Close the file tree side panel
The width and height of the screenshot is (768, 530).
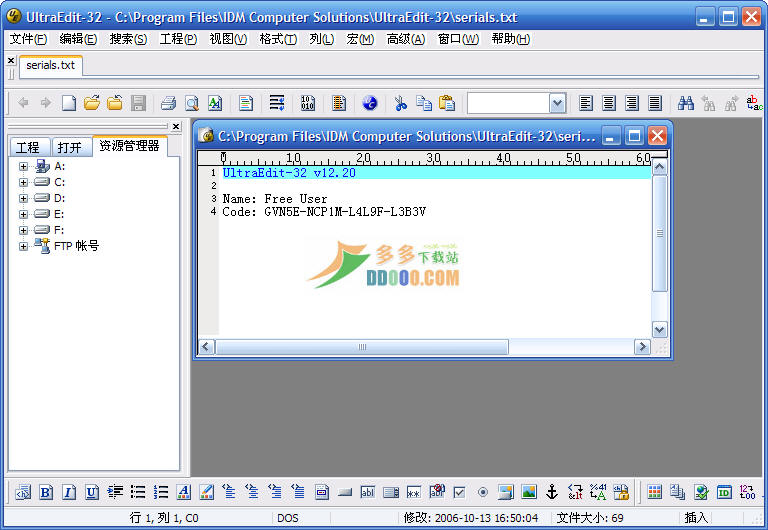click(176, 126)
